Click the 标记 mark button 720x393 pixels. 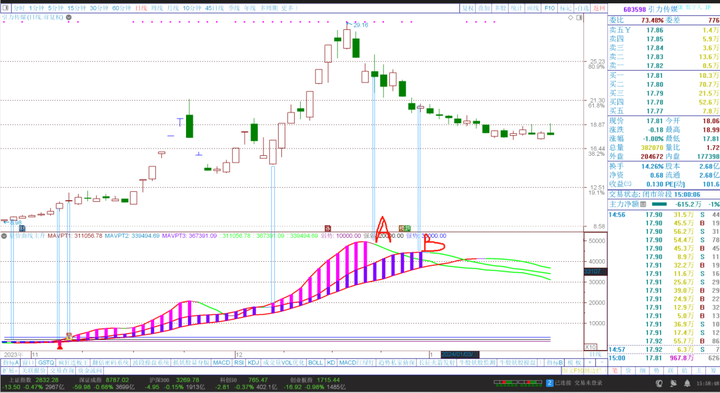[566, 8]
